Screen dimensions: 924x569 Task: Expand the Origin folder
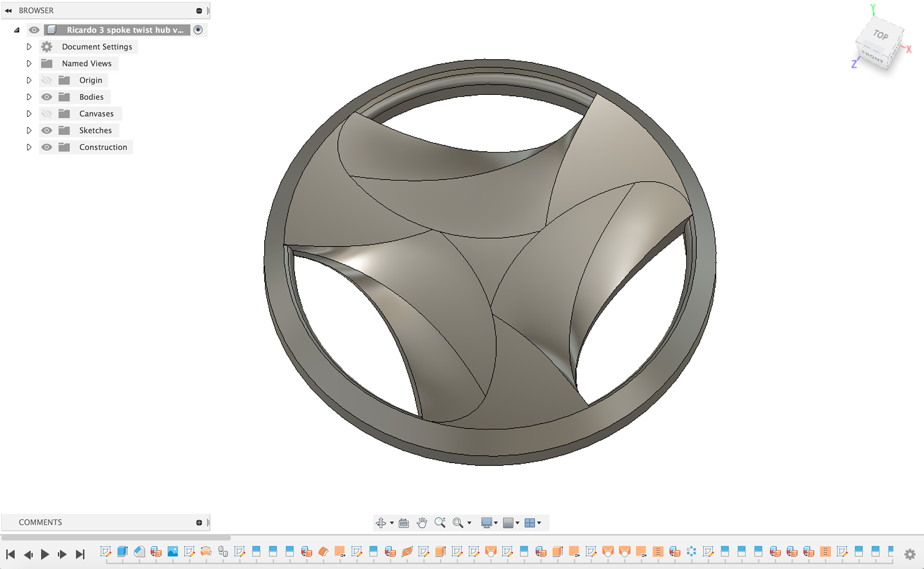click(x=29, y=80)
